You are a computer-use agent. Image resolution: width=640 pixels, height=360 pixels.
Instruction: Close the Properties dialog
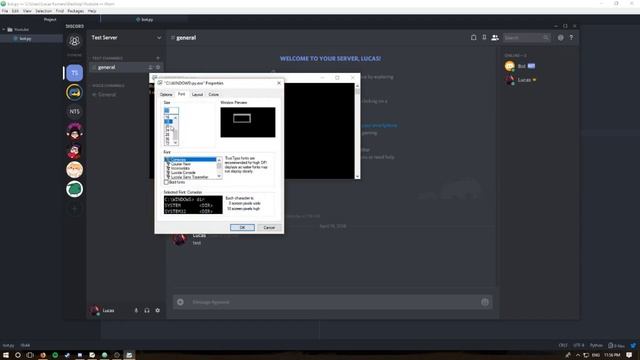(279, 83)
